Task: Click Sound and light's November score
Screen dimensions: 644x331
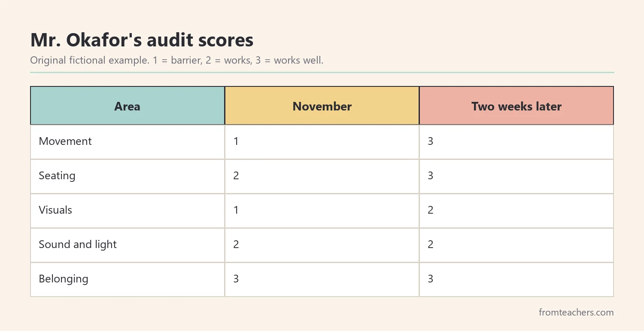Action: click(x=322, y=245)
